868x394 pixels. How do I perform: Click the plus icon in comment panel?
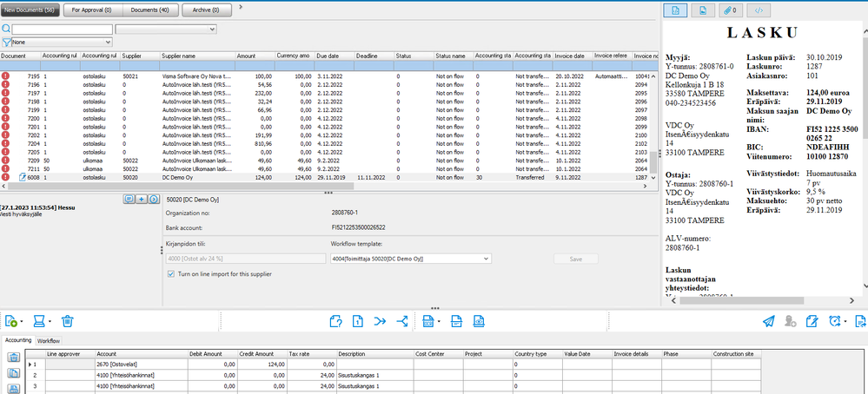[x=141, y=199]
